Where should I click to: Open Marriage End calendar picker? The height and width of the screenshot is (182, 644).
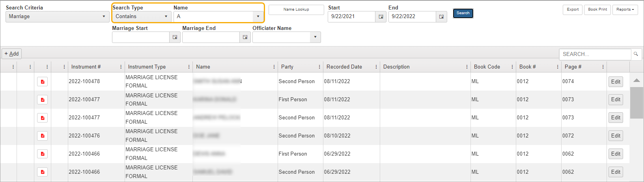(245, 37)
